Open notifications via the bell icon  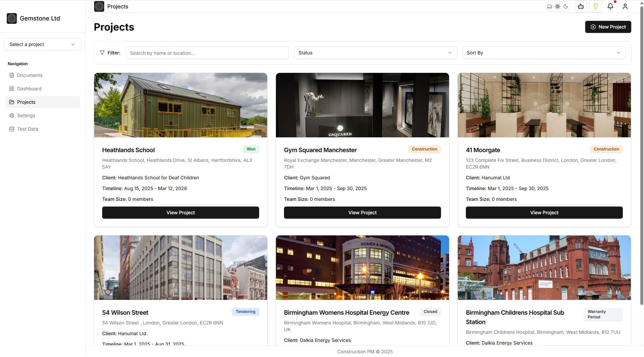click(610, 6)
